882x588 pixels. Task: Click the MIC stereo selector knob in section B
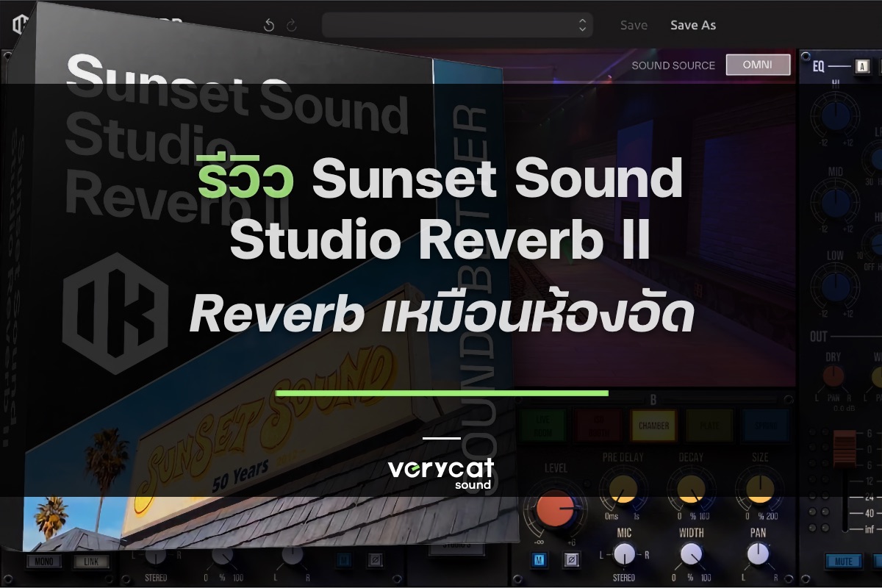[x=624, y=554]
